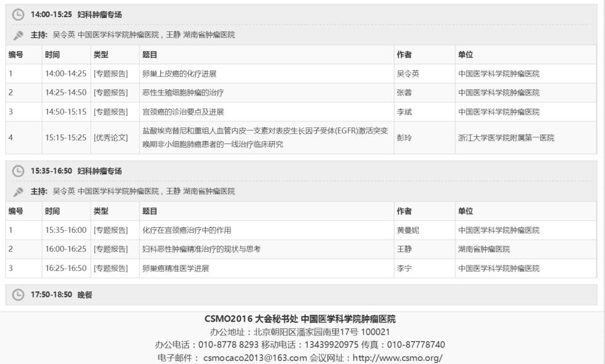Click clock icon beside 17:50-18:50 晚餐
Screen dimensions: 605x364
tap(18, 295)
